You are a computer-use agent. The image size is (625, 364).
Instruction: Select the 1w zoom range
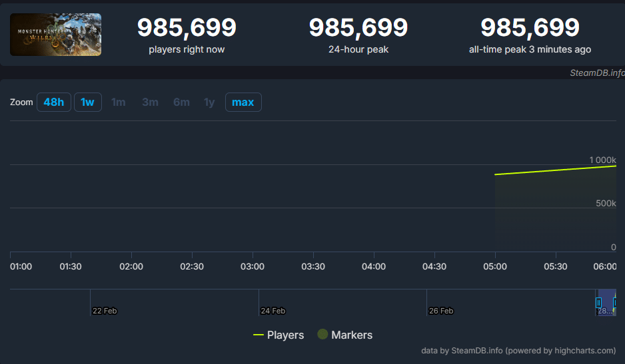pyautogui.click(x=88, y=102)
